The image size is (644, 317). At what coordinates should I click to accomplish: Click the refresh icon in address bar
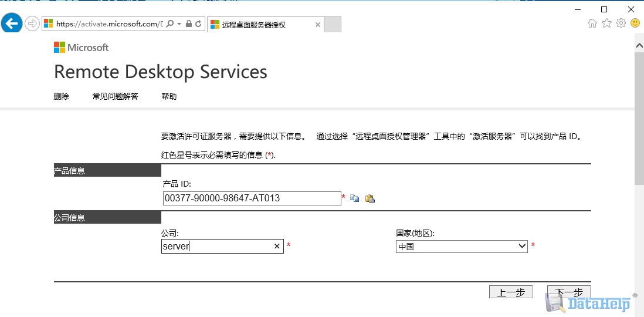pyautogui.click(x=198, y=24)
